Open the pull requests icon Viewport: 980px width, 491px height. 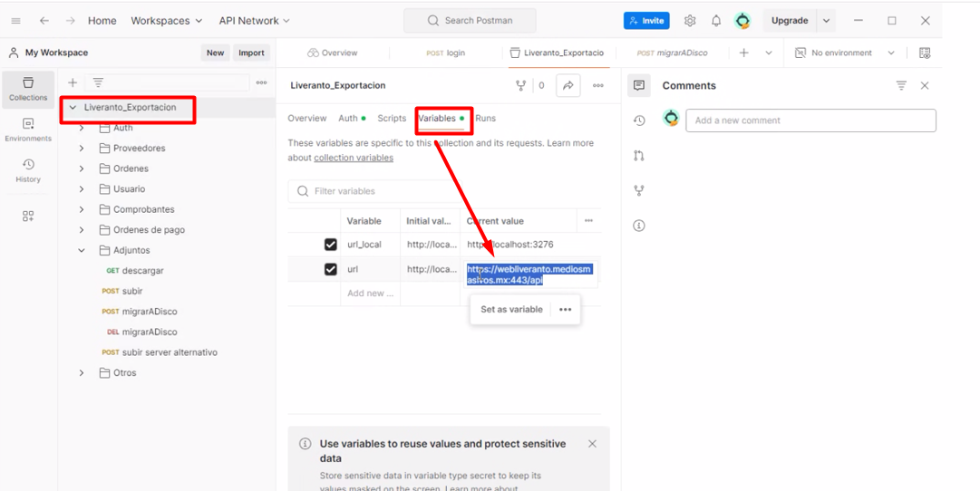(639, 156)
